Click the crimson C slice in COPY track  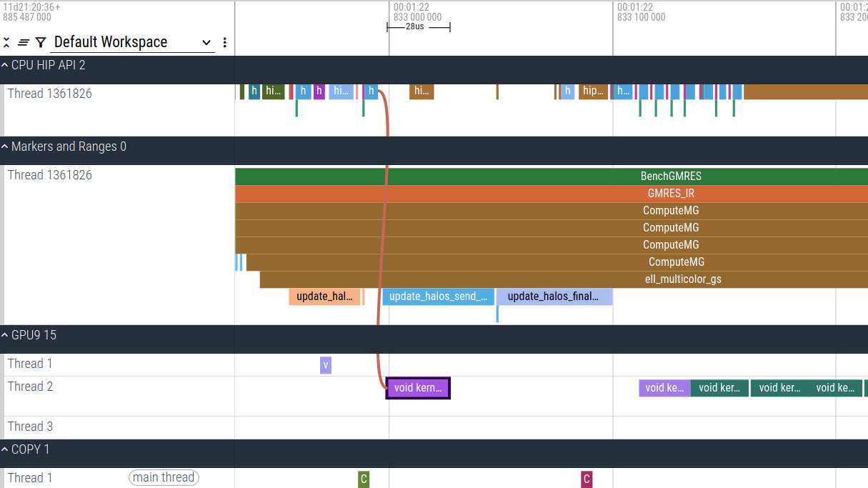(x=587, y=479)
